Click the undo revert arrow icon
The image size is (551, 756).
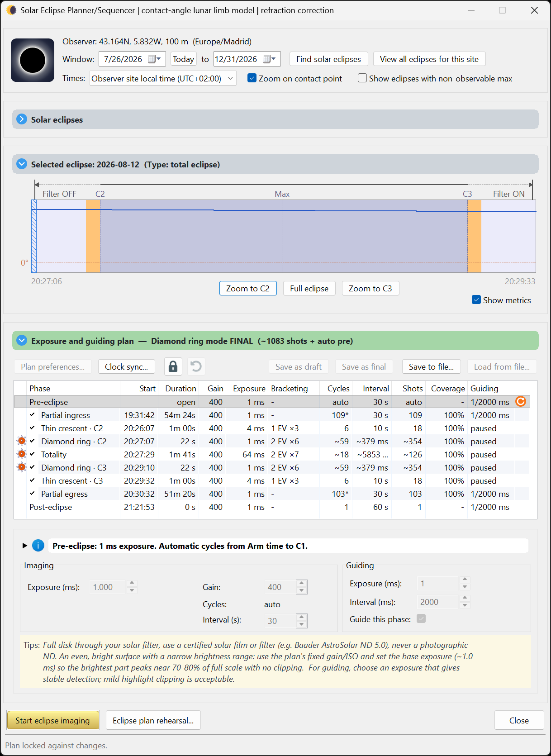(x=196, y=366)
